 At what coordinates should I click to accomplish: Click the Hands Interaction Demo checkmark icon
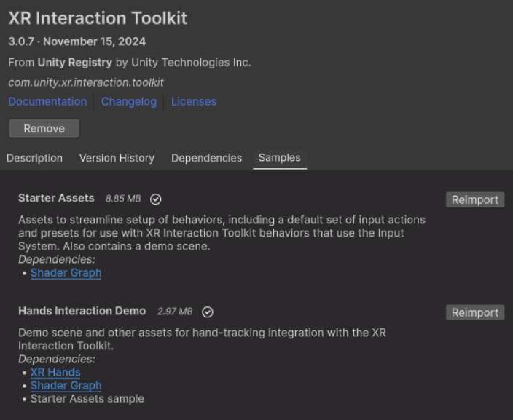208,312
